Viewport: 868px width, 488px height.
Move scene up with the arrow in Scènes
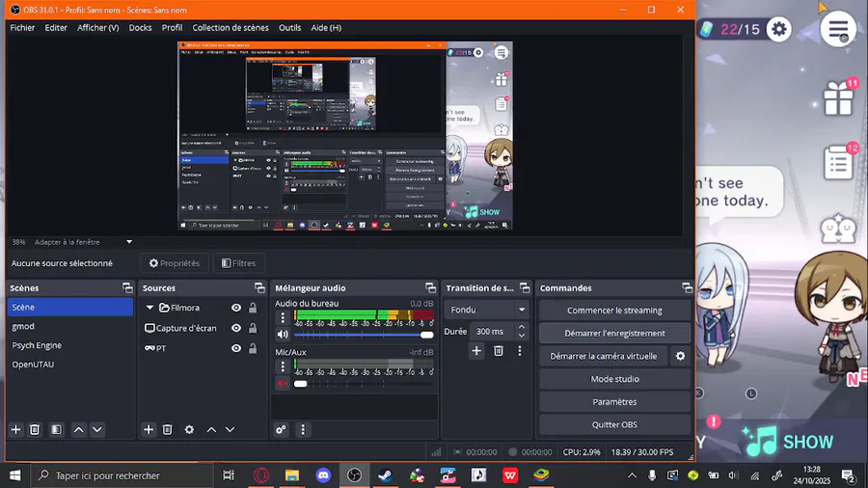[79, 429]
